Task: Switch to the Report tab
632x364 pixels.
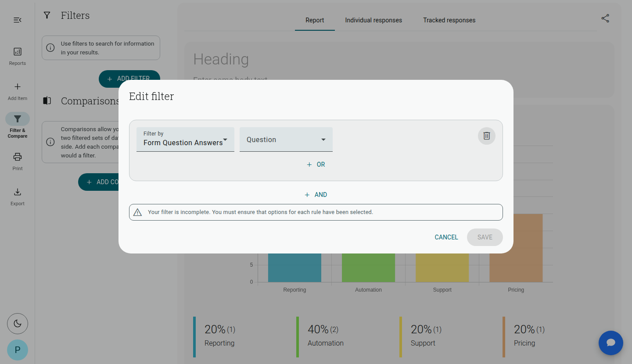Action: coord(315,20)
